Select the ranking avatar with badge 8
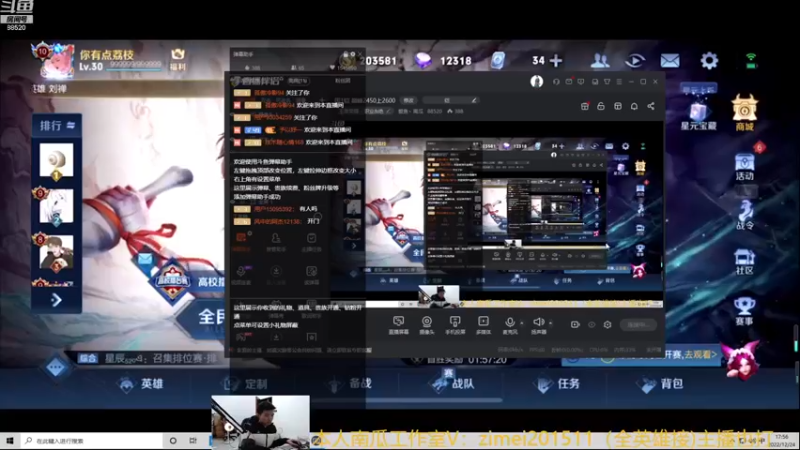The image size is (800, 450). 56,252
